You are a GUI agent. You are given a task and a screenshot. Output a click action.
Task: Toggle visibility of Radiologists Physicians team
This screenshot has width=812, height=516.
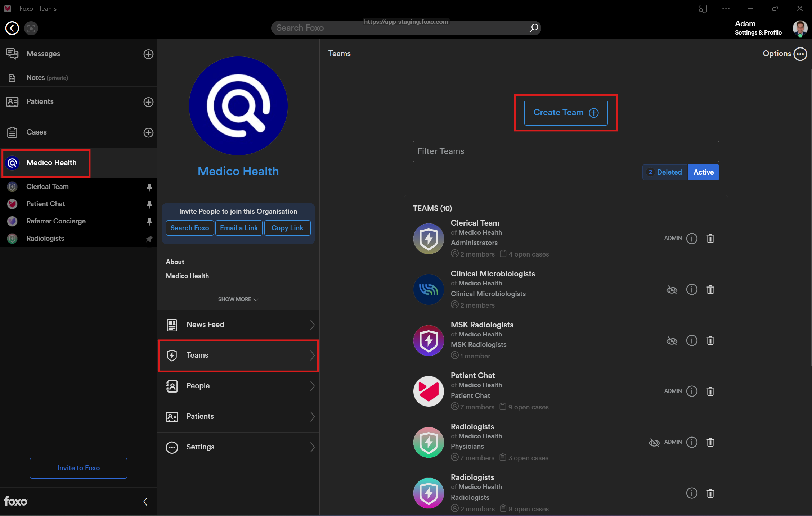pos(654,442)
